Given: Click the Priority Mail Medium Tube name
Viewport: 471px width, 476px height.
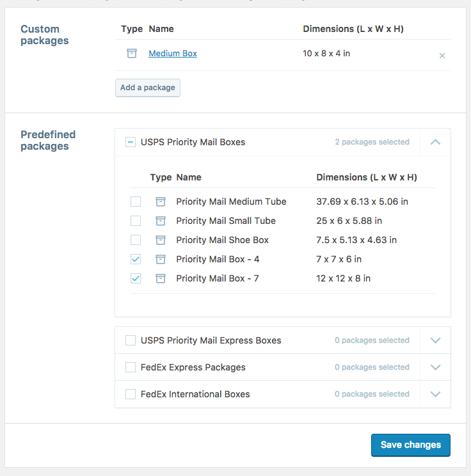Looking at the screenshot, I should coord(231,202).
